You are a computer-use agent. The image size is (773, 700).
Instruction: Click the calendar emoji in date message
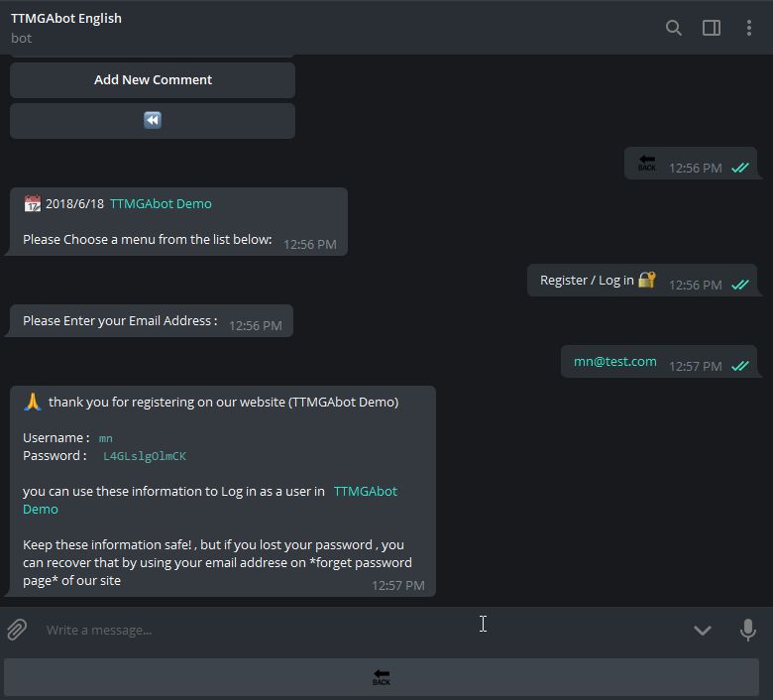(32, 203)
